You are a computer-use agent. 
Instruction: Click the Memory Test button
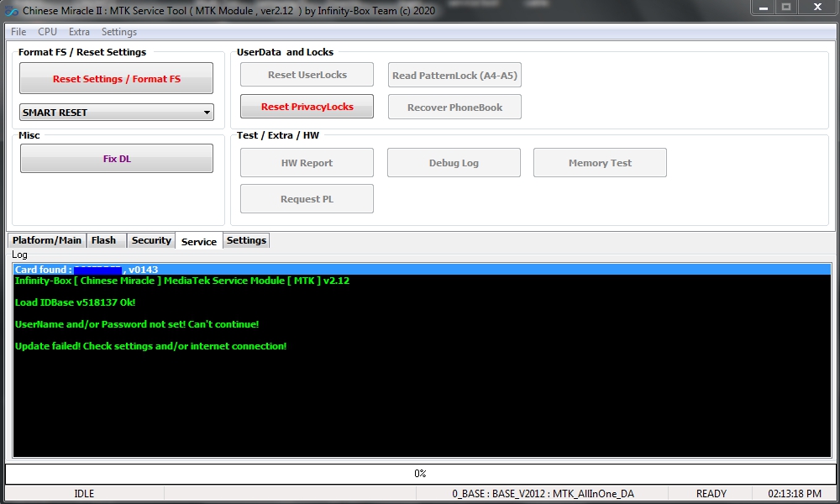point(600,162)
